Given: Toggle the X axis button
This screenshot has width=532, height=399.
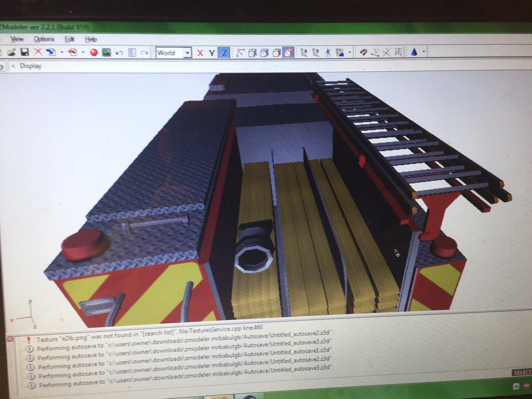Looking at the screenshot, I should coord(200,53).
